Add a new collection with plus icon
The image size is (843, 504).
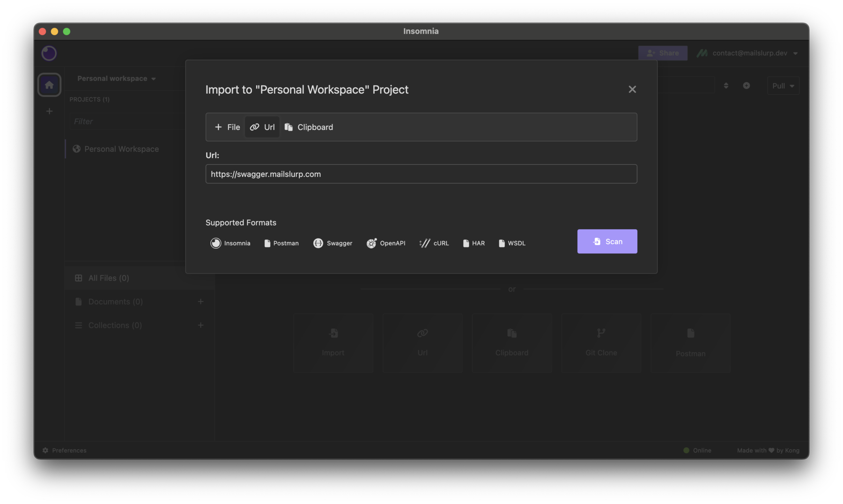[200, 325]
